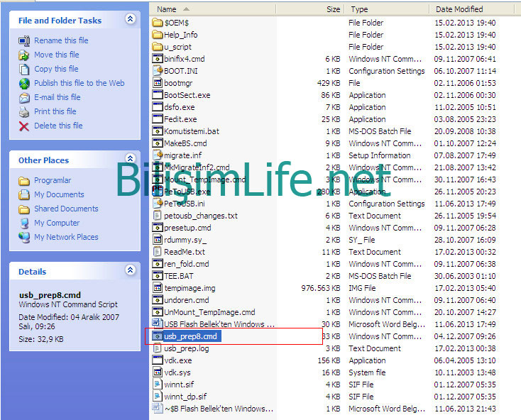Click the Programlar folder icon

click(24, 181)
